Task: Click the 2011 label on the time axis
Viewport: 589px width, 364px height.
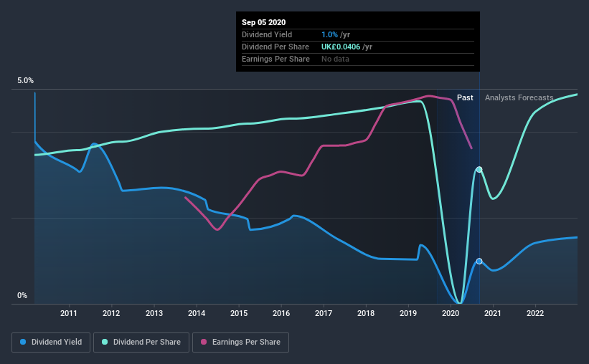Action: tap(69, 313)
